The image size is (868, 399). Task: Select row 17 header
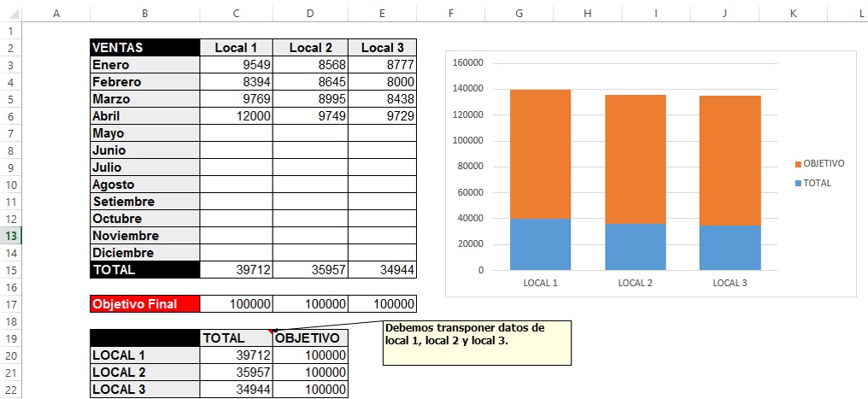(x=9, y=304)
